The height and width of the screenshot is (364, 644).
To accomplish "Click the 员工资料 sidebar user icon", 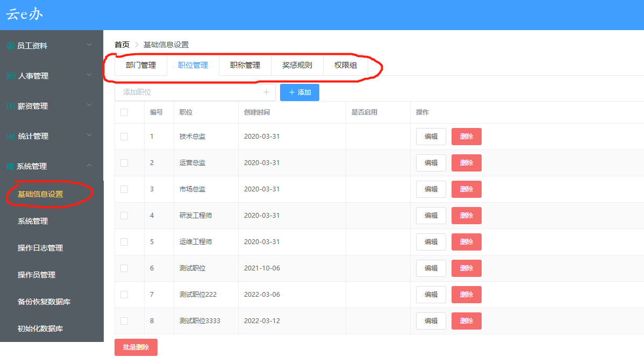I will (x=11, y=46).
